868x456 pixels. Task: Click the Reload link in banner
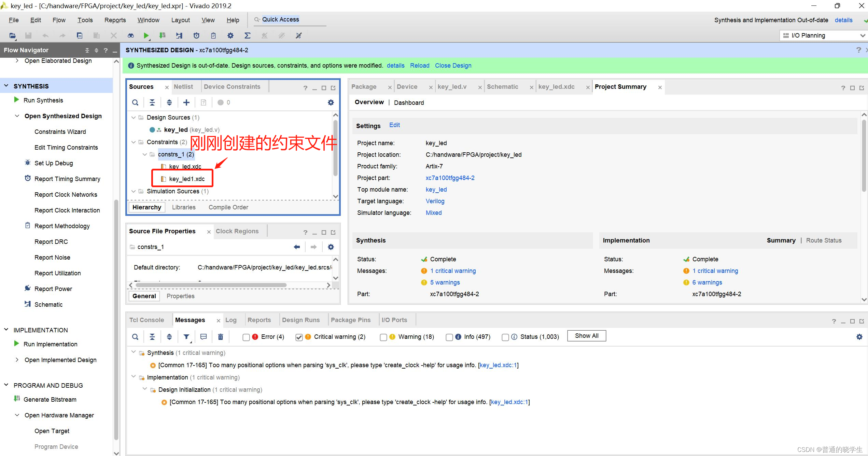pyautogui.click(x=420, y=66)
